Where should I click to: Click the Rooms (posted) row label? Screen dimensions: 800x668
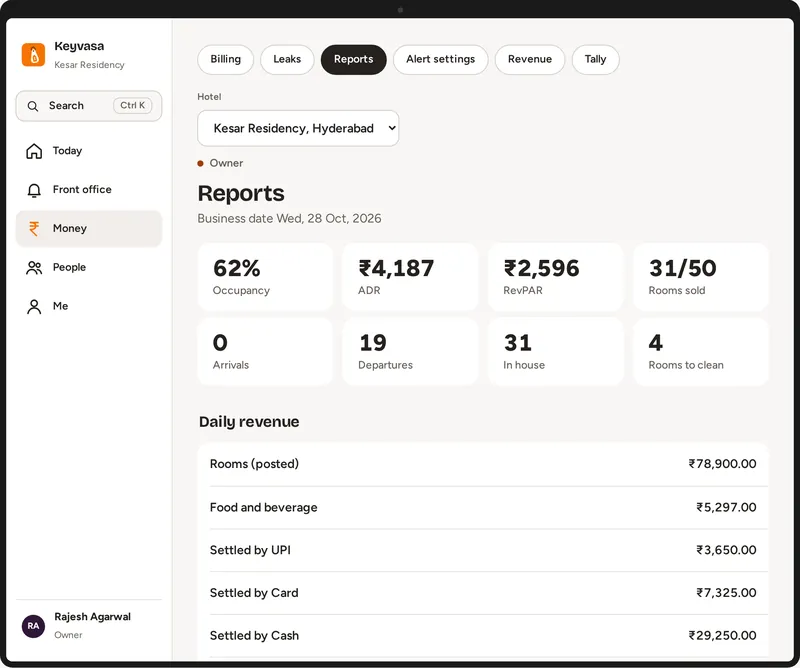254,464
